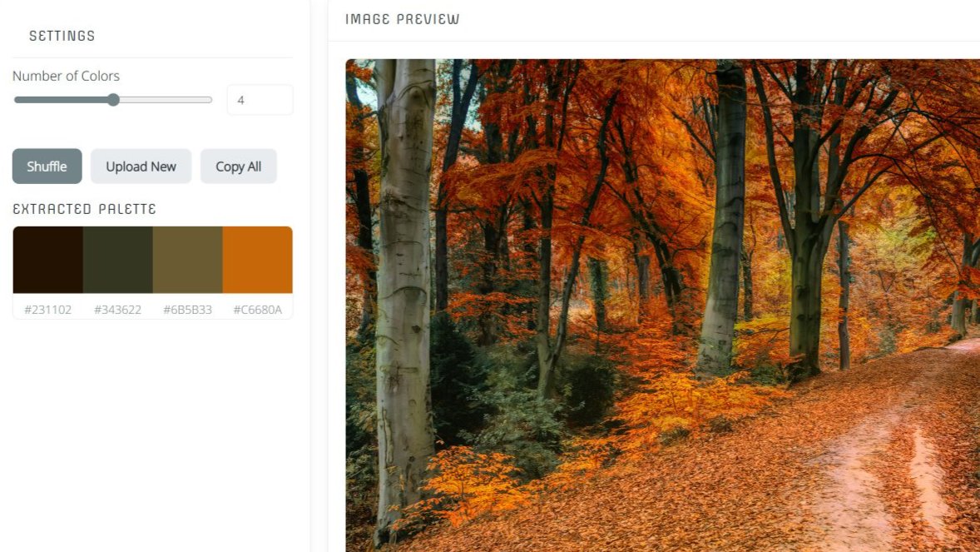Pick the dark olive #343622 swatch
Screen dimensions: 980x552
coord(118,260)
